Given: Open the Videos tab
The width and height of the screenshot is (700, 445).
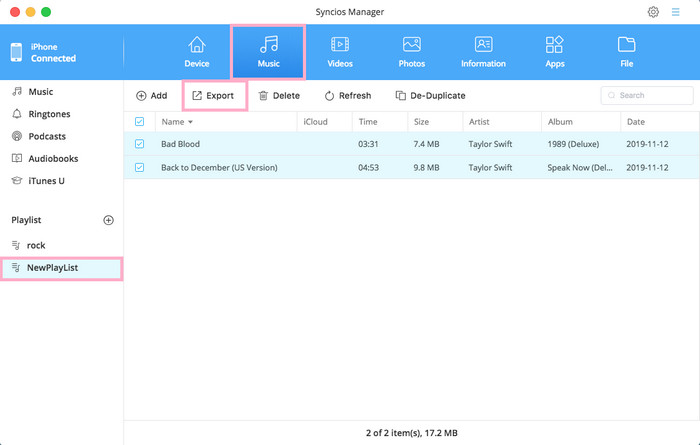Looking at the screenshot, I should 340,52.
